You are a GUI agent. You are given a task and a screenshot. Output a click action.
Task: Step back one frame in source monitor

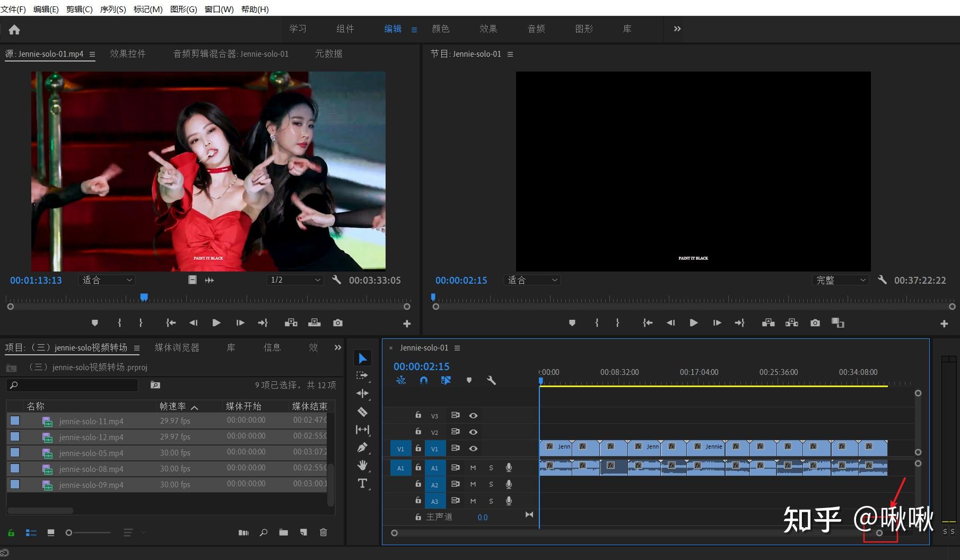[193, 322]
